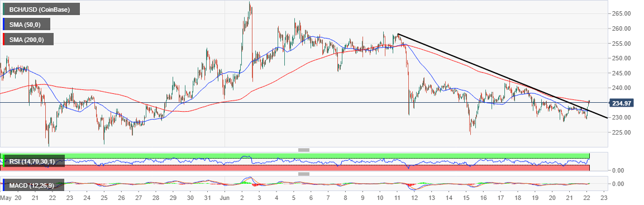Viewport: 644px width, 205px height.
Task: Click the Jun date label on time axis
Action: (x=225, y=198)
